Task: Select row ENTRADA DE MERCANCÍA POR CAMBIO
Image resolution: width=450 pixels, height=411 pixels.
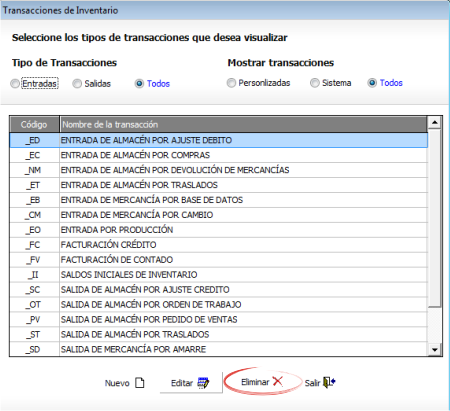Action: [x=219, y=215]
